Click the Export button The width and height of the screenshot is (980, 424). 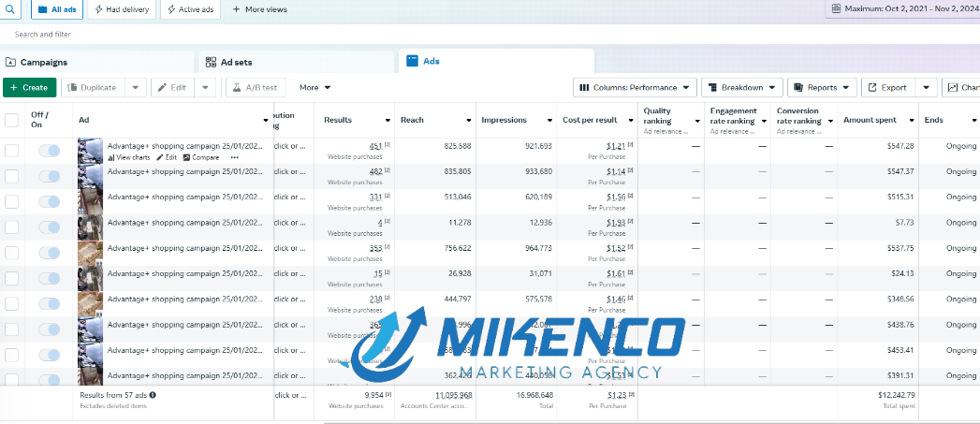click(x=888, y=88)
